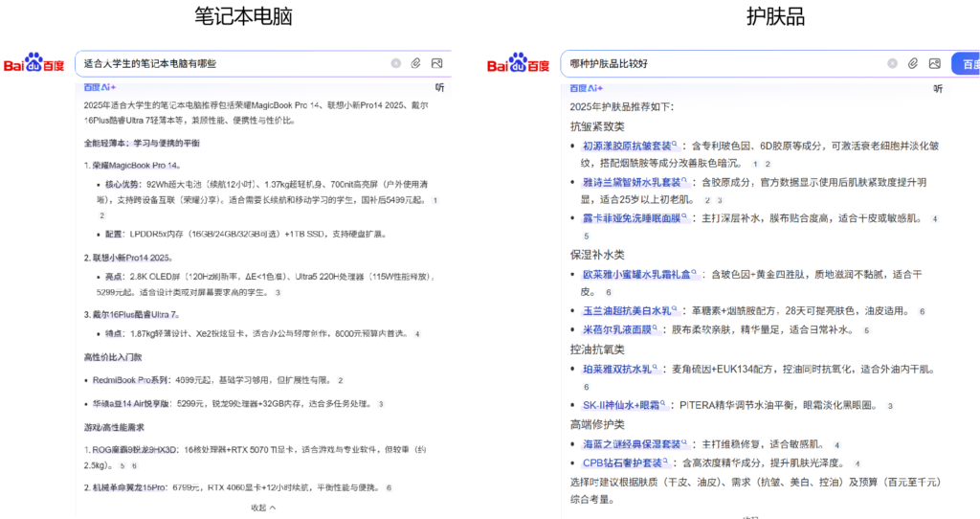The height and width of the screenshot is (519, 980).
Task: Open SK-II神仙水+眼霜 link
Action: click(x=622, y=405)
